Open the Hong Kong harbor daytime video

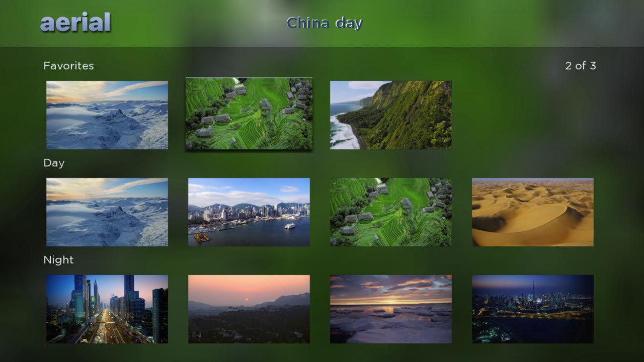click(x=249, y=212)
